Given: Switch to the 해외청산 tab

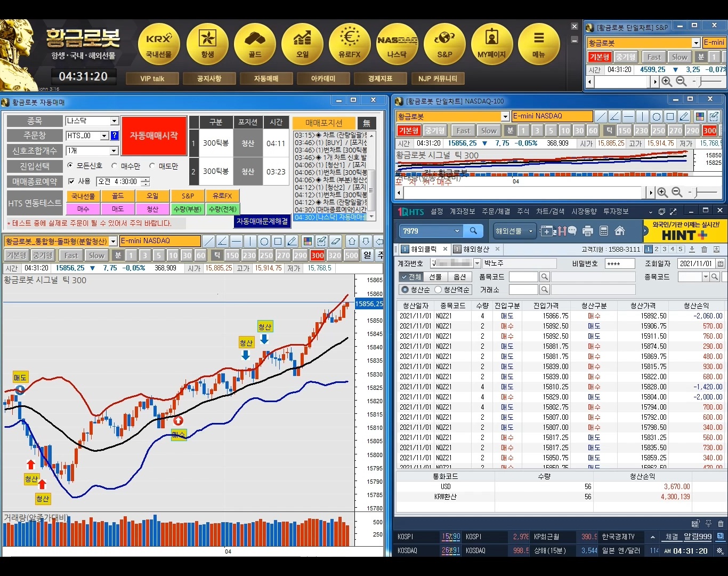Looking at the screenshot, I should (x=476, y=249).
